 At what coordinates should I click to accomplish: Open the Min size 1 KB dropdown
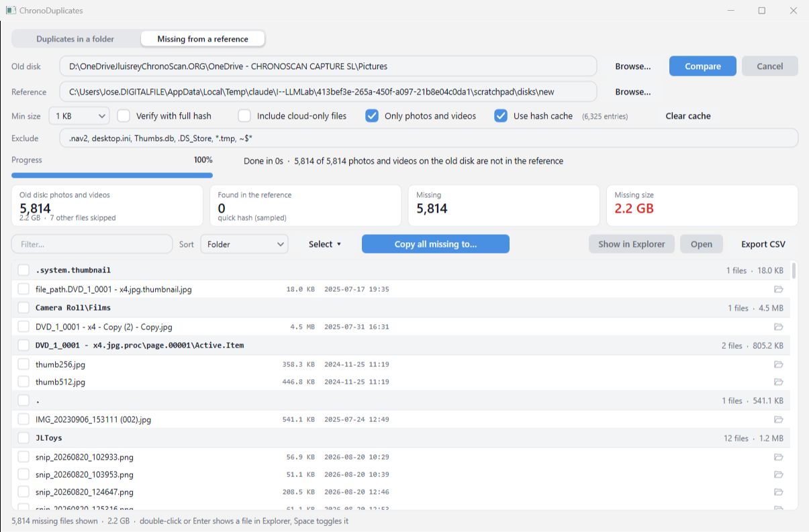(79, 116)
